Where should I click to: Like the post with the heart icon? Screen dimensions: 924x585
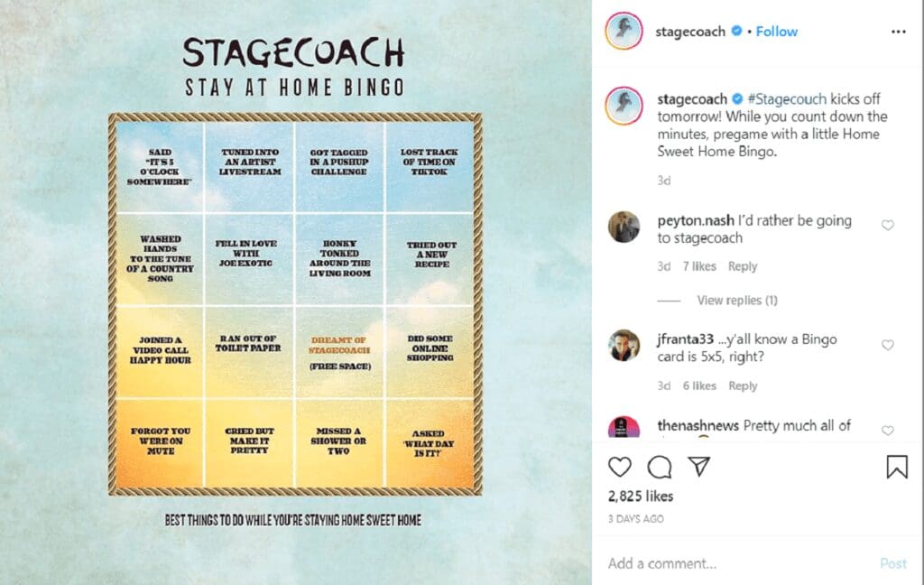click(619, 467)
